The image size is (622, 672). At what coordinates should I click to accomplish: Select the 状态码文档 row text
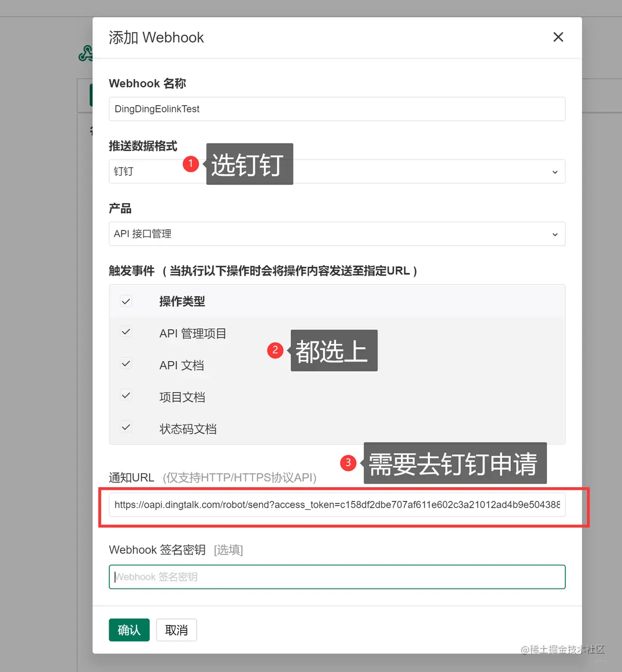[x=188, y=429]
